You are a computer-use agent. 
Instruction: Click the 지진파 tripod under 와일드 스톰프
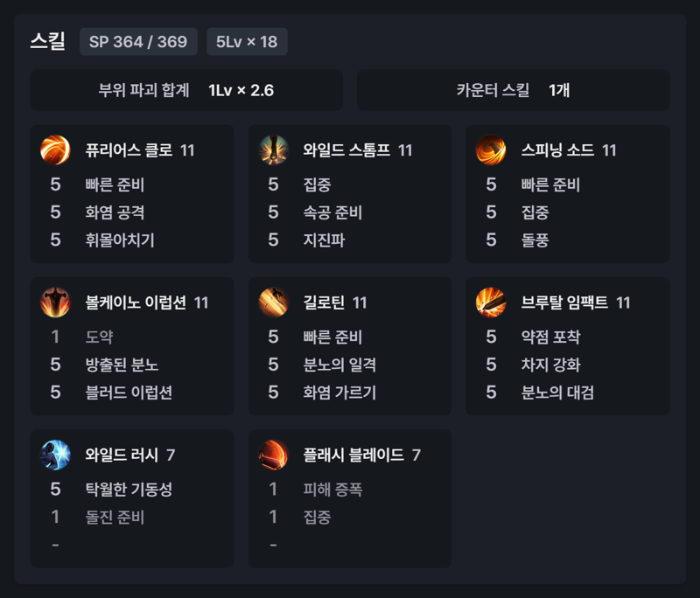(x=324, y=240)
